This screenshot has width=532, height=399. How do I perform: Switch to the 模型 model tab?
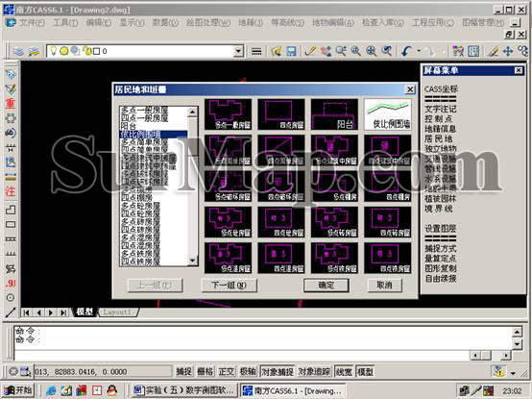(x=85, y=312)
